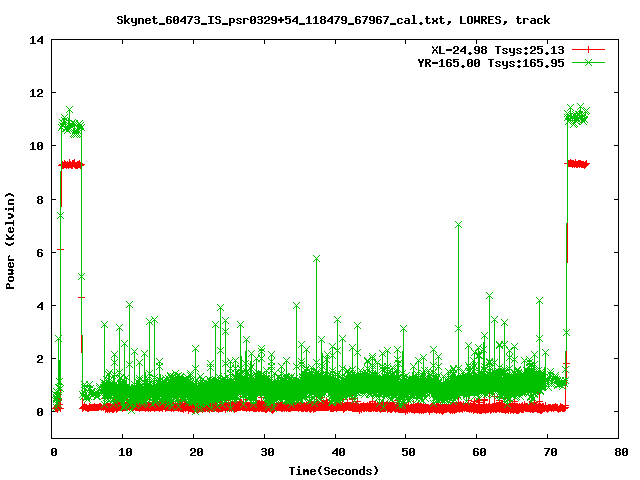Image resolution: width=640 pixels, height=480 pixels.
Task: Click the y-axis tick label 12
Action: point(36,93)
